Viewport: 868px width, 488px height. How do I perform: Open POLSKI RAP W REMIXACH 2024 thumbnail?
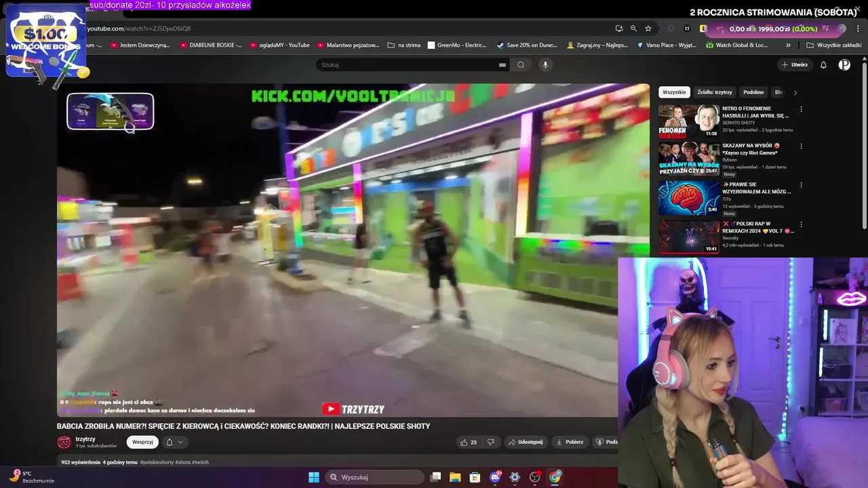pyautogui.click(x=689, y=236)
